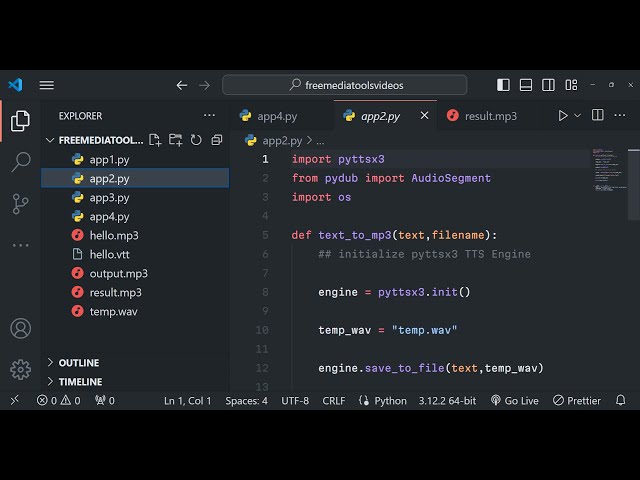Run the Python file with play button
640x480 pixels.
click(563, 116)
